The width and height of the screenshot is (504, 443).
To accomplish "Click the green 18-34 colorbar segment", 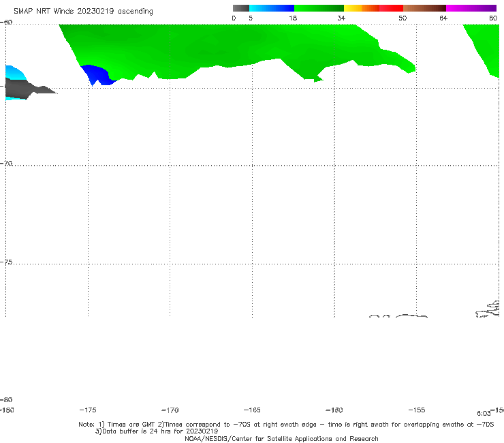I will [x=319, y=8].
